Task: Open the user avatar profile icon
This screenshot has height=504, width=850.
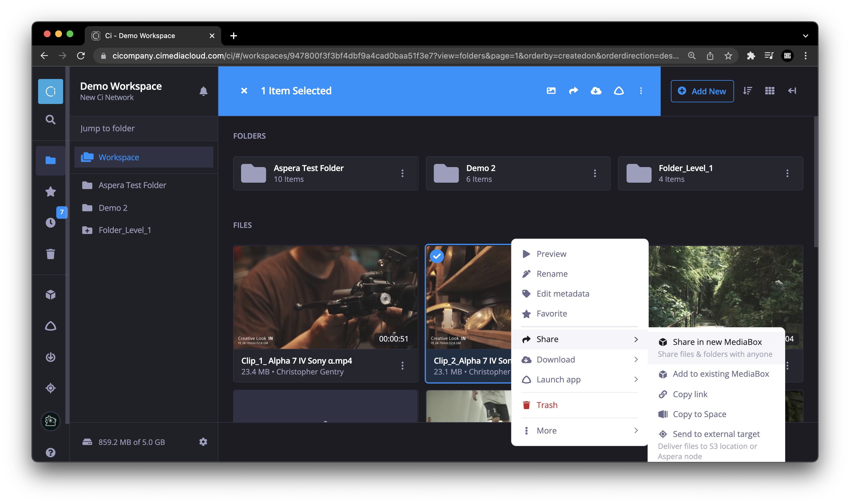Action: [50, 421]
